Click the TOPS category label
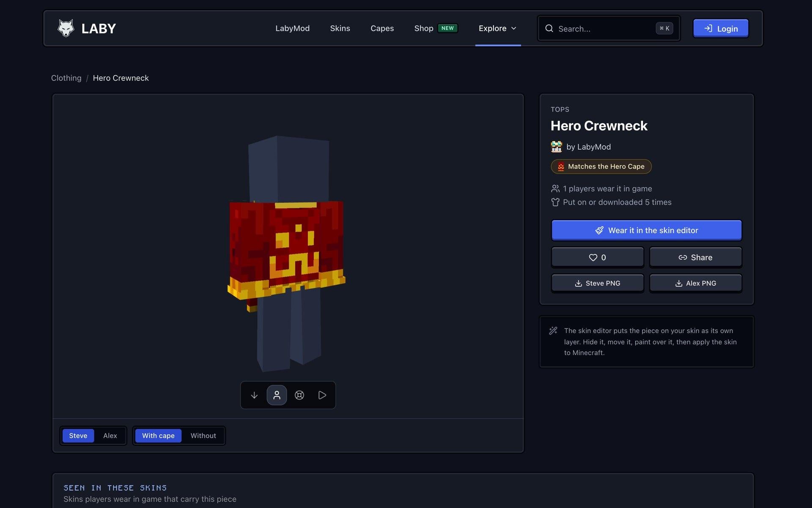This screenshot has height=508, width=812. (560, 109)
